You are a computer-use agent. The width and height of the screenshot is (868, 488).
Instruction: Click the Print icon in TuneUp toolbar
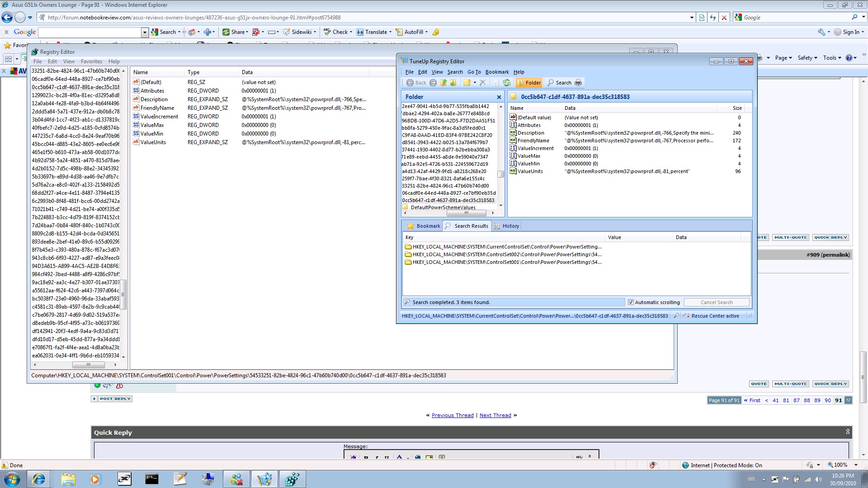pos(578,83)
